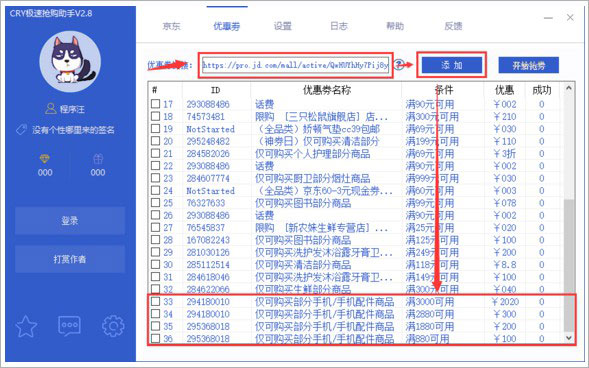The height and width of the screenshot is (368, 589).
Task: Click the 优惠券名称 column header
Action: tap(326, 90)
